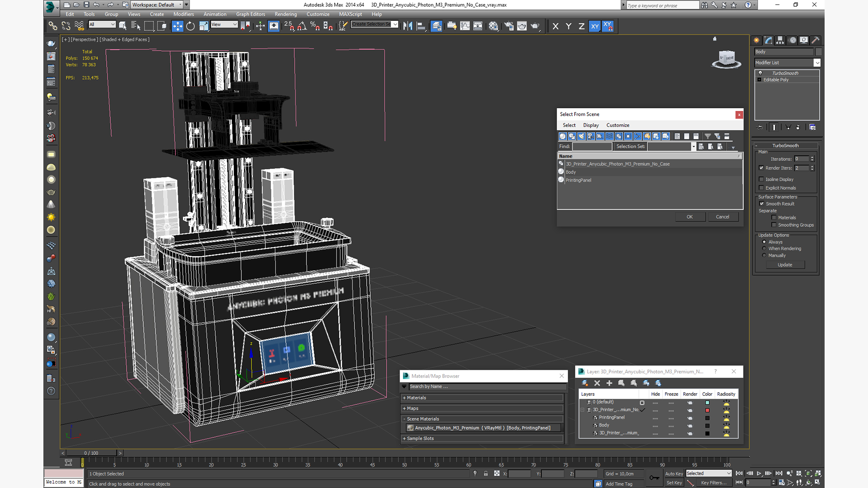Click OK in Select From Scene dialog
Image resolution: width=868 pixels, height=488 pixels.
[689, 217]
